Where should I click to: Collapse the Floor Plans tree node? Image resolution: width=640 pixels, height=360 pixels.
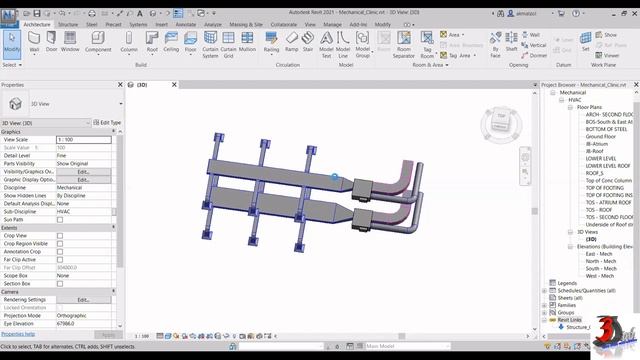pyautogui.click(x=570, y=107)
